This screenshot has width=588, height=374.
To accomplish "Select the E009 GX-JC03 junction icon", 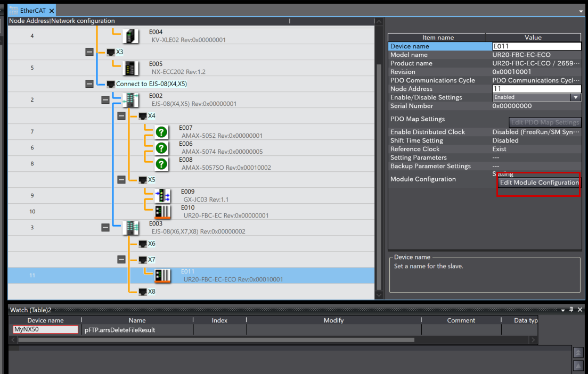I will point(162,196).
